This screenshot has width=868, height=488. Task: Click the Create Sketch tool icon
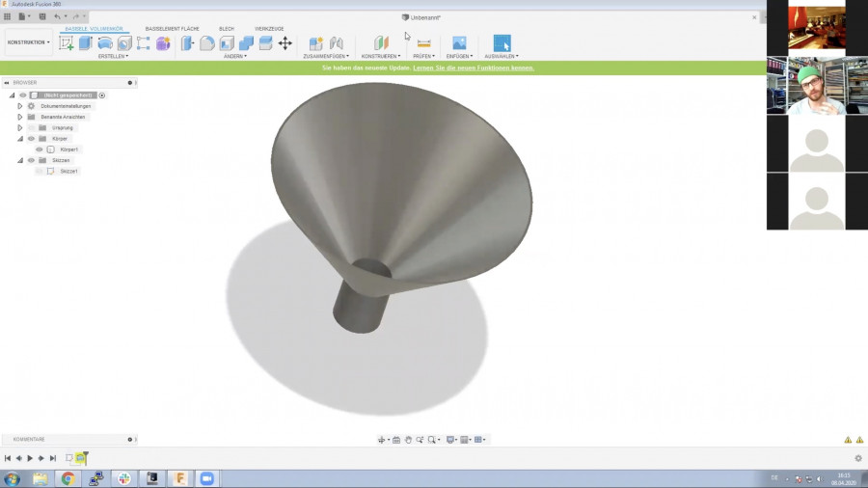(x=67, y=43)
